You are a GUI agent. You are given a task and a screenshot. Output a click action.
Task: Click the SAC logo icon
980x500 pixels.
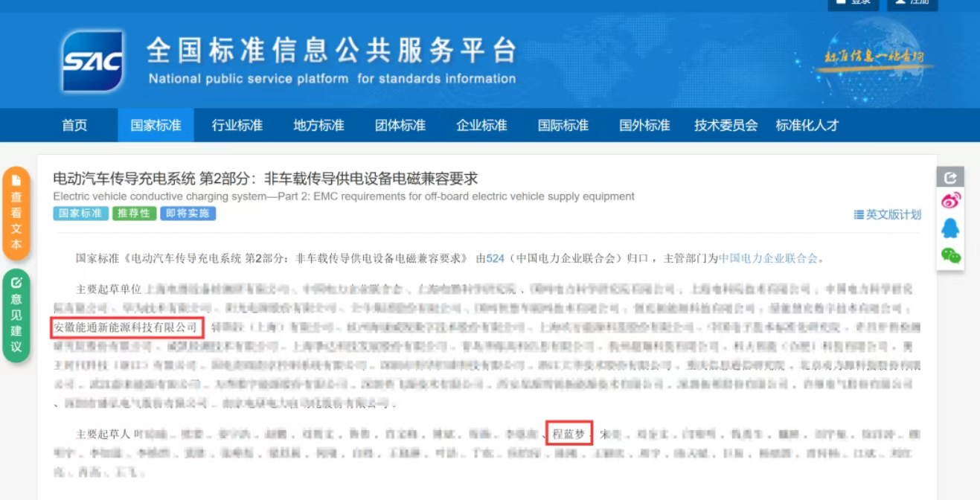click(92, 61)
